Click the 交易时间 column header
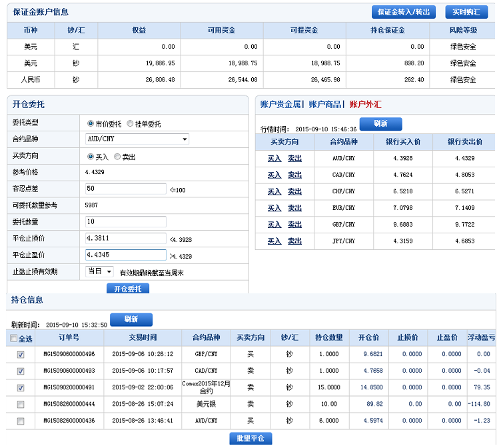Viewport: 499px width, 448px height. click(143, 337)
